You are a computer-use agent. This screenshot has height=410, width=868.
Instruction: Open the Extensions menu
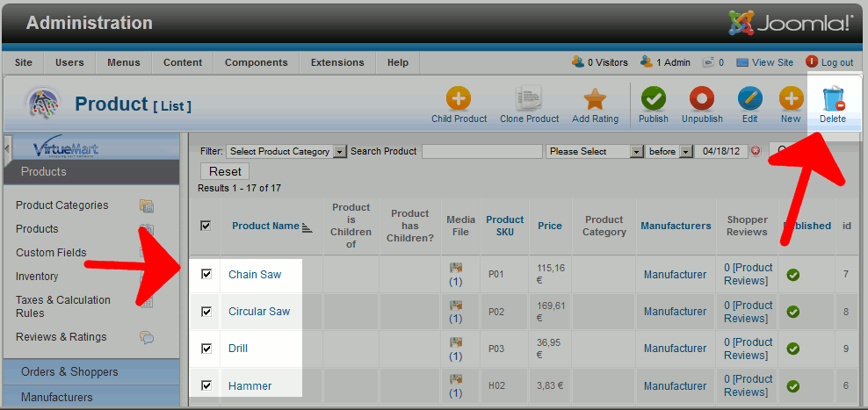pyautogui.click(x=337, y=62)
